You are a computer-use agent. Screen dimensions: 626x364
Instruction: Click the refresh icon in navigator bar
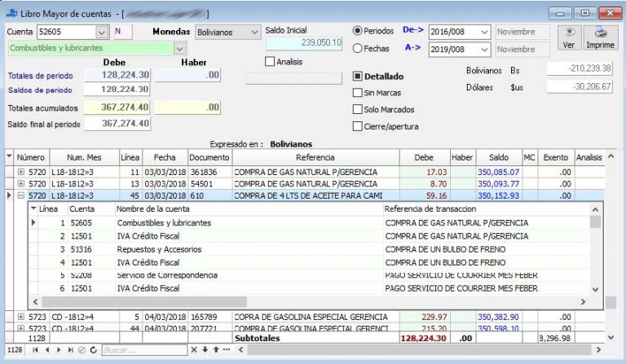94,349
